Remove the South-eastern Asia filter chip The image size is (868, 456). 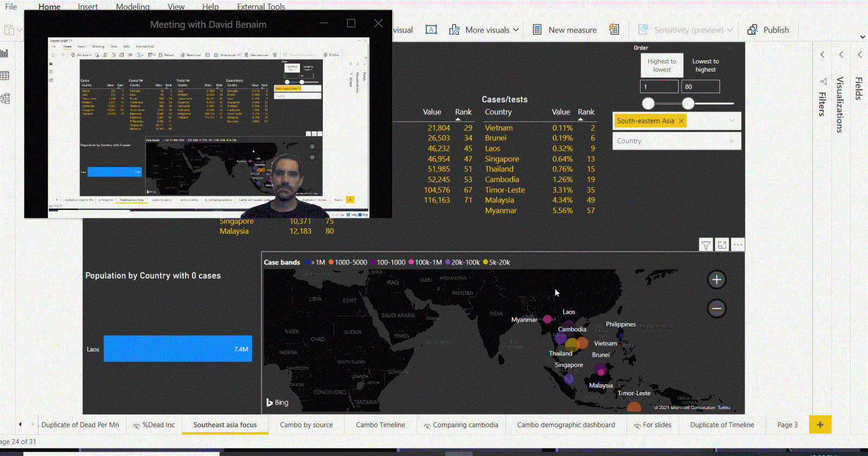click(x=681, y=121)
